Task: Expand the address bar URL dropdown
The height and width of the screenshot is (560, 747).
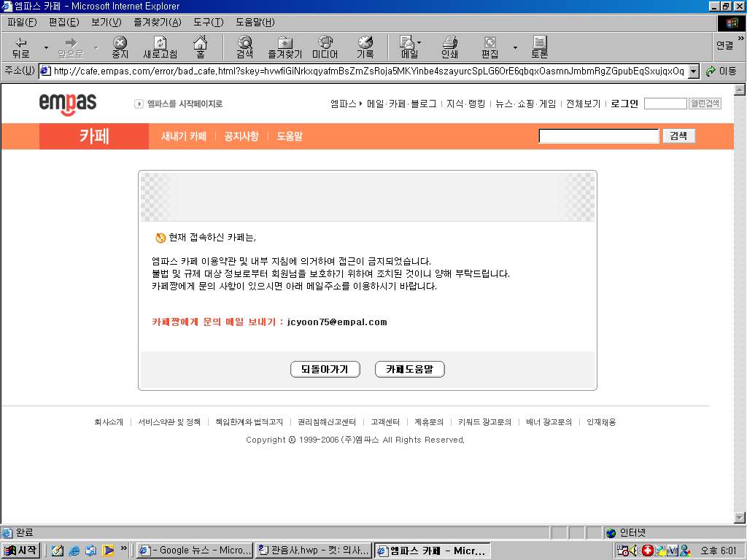Action: coord(693,71)
